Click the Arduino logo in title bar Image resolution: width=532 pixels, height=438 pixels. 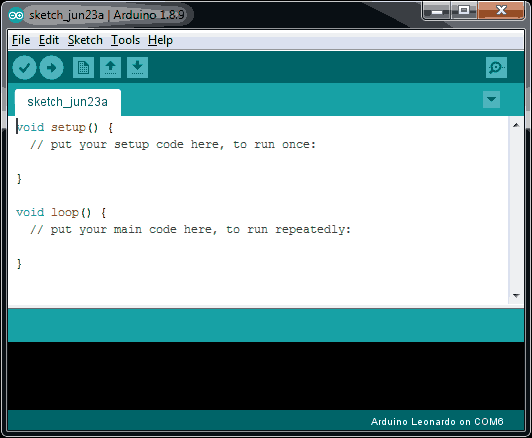coord(16,15)
